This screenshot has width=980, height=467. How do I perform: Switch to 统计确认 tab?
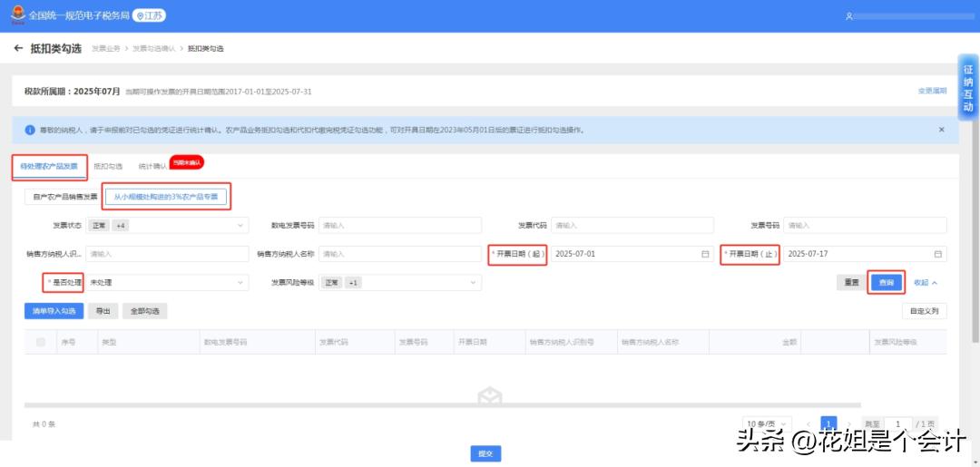tap(152, 166)
